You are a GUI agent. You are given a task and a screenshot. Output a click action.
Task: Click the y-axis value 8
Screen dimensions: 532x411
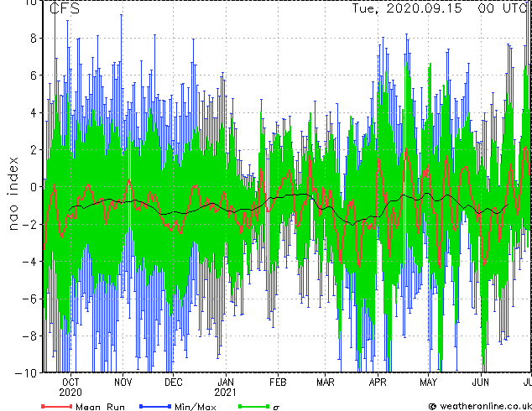(34, 39)
